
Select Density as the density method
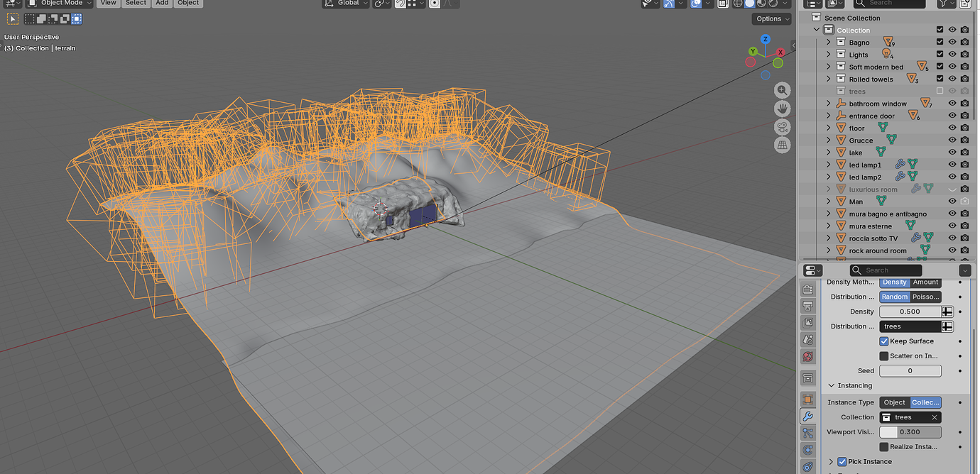pos(894,282)
